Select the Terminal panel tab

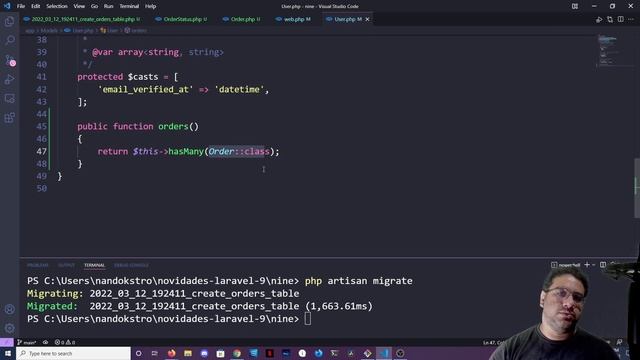pos(94,265)
